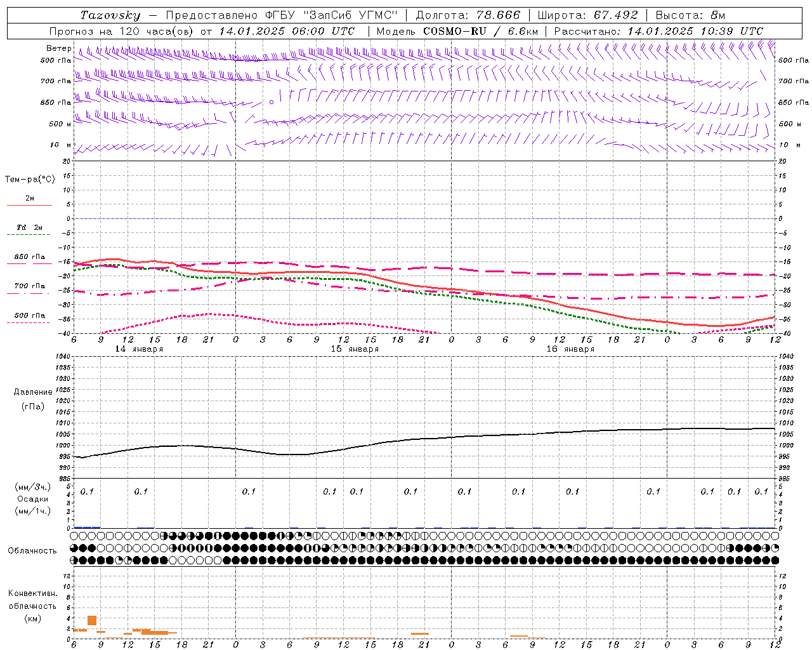Click the Широта: 67.492 header field

(587, 15)
